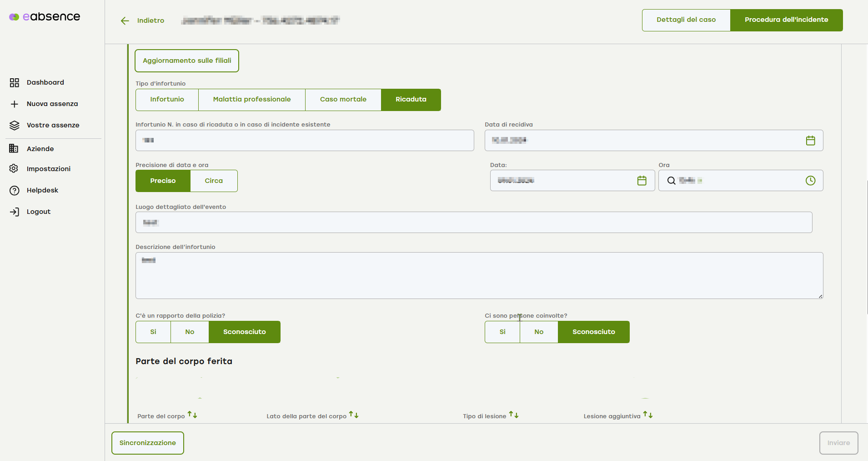
Task: Select Sconosciuto for persone coinvolte
Action: pos(594,332)
